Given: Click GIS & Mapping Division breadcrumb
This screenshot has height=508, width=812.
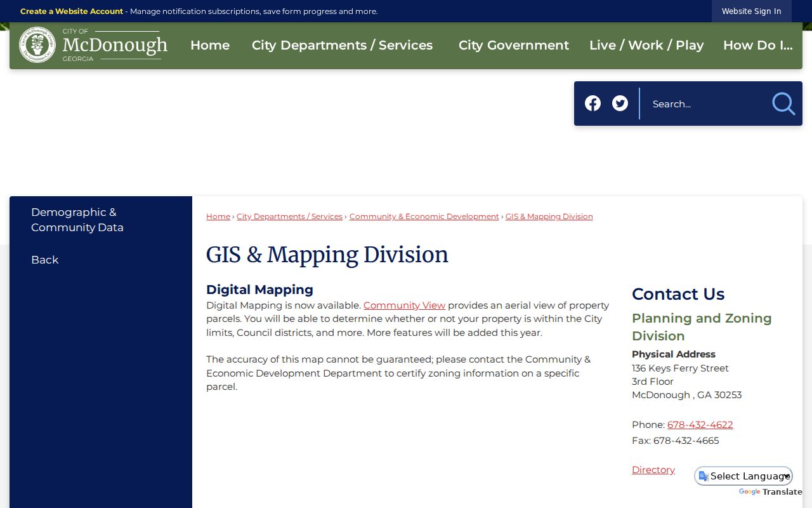Looking at the screenshot, I should [x=549, y=217].
